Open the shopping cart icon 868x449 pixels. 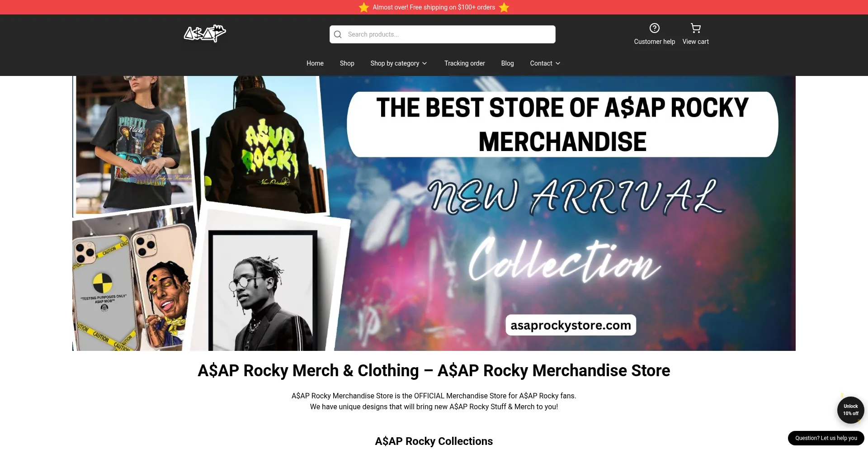click(x=695, y=28)
